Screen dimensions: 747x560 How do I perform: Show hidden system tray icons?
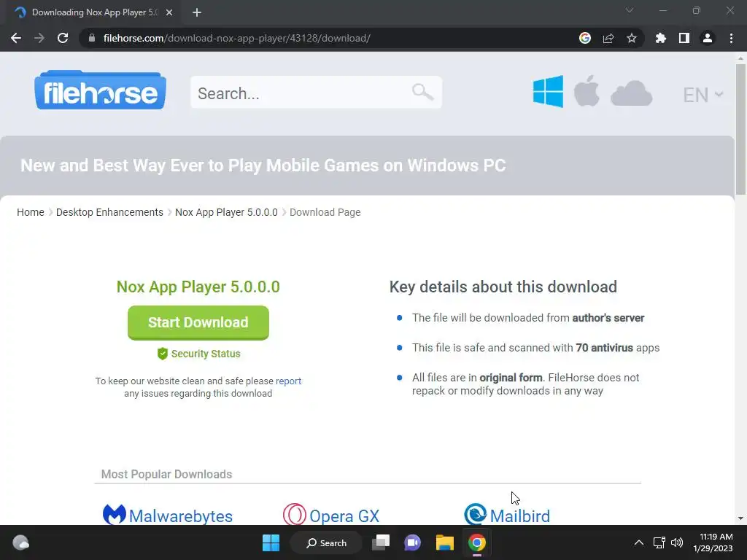pos(639,542)
